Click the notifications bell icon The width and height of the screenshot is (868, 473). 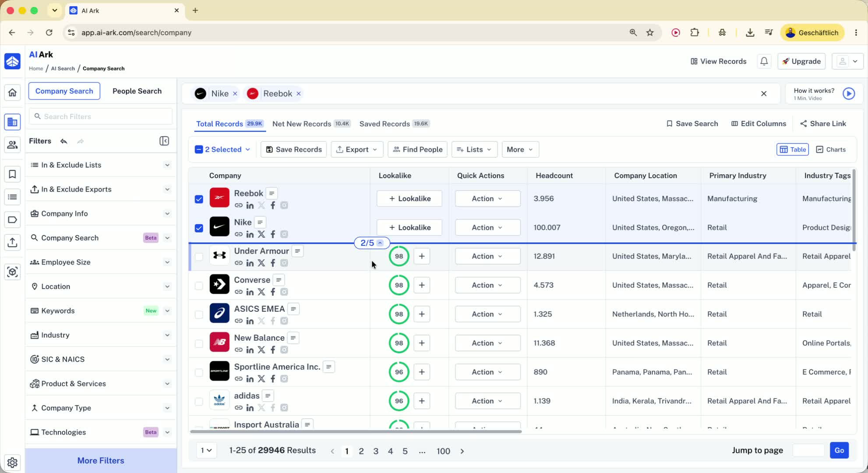(764, 61)
